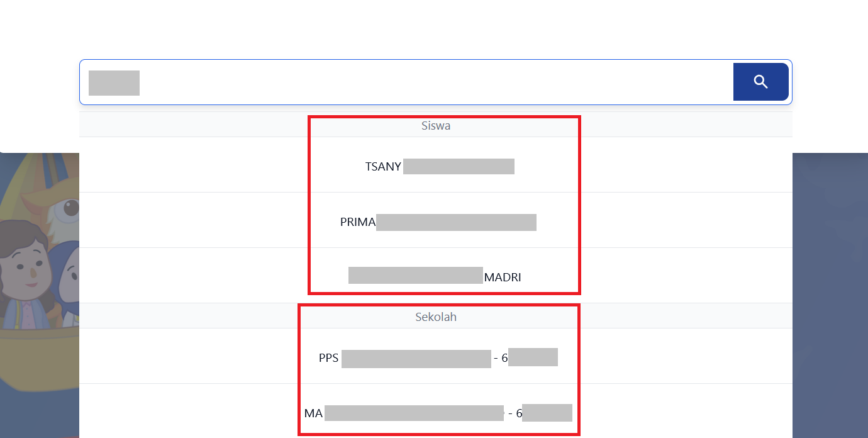Select the school result starting with PPS

click(x=438, y=359)
